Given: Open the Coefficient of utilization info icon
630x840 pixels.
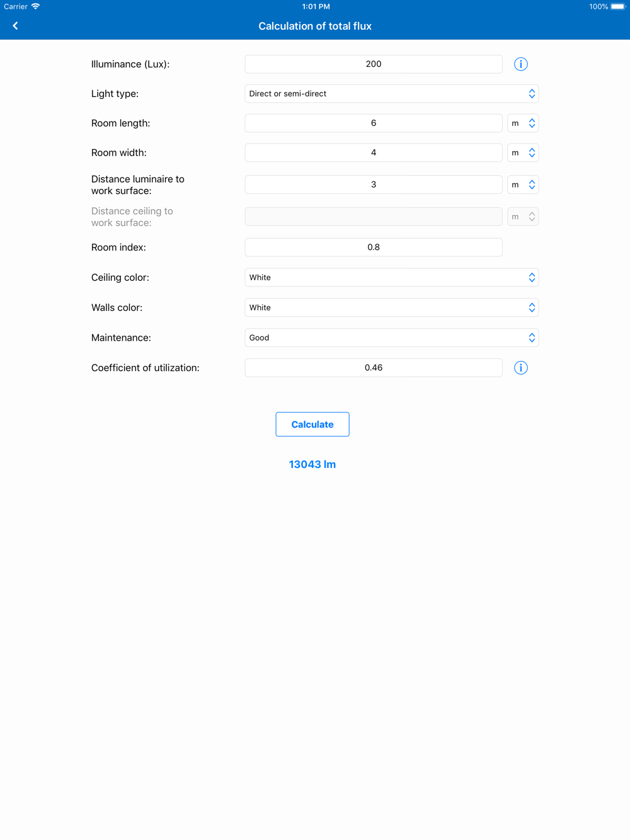Looking at the screenshot, I should [520, 368].
